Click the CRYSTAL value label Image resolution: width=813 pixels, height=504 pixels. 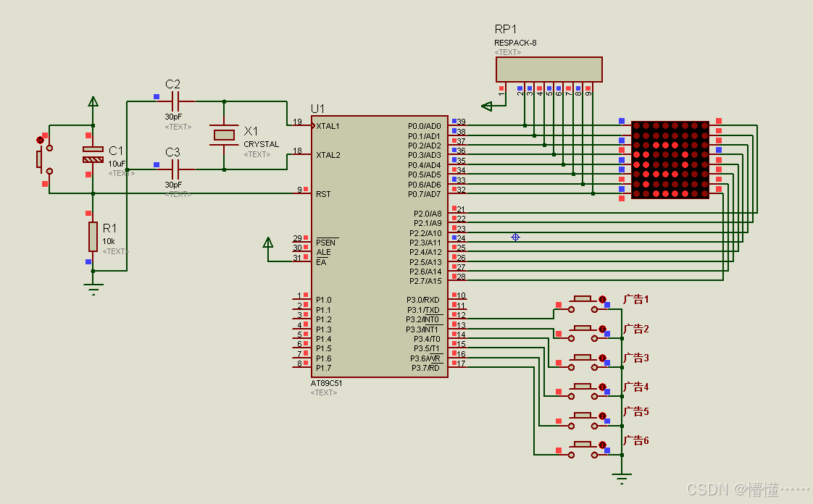click(262, 144)
